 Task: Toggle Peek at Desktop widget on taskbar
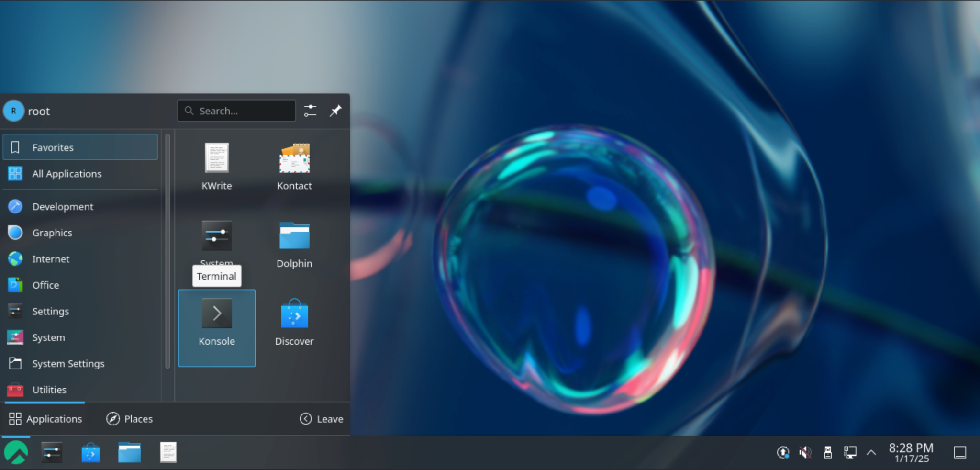(x=960, y=452)
